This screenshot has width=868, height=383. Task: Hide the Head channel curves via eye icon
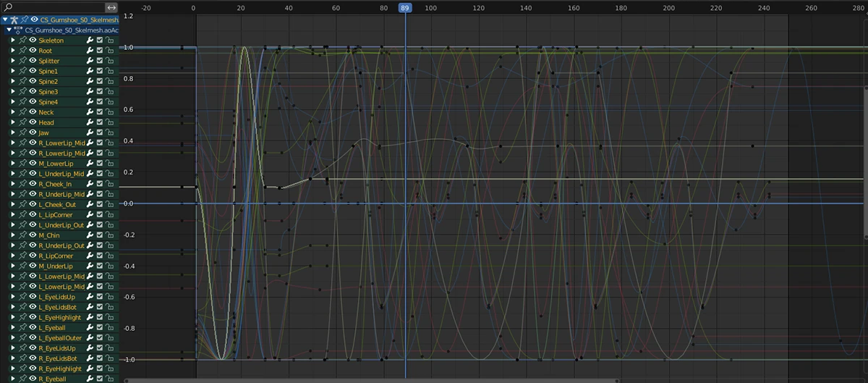tap(32, 122)
